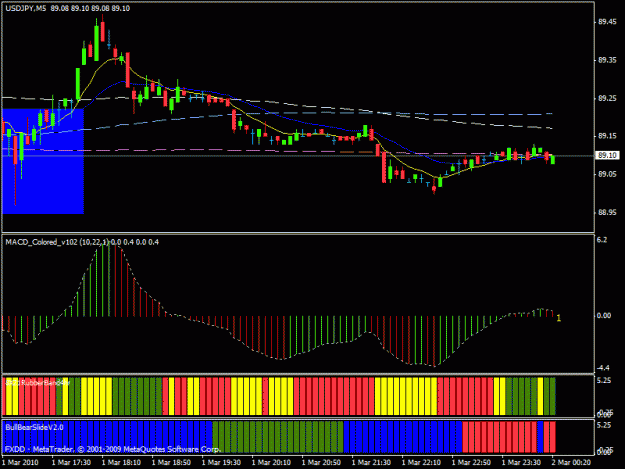
Task: Click the 5.25 scale value of RubberBand pane
Action: [604, 381]
